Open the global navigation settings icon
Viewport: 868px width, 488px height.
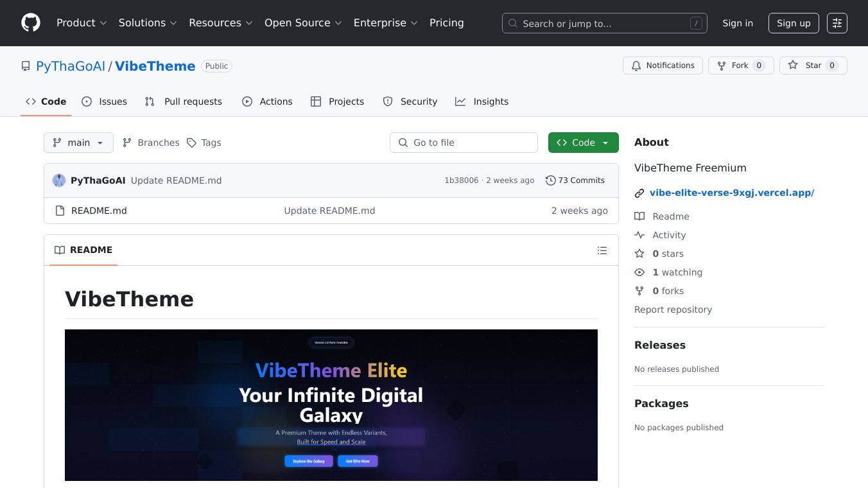coord(837,23)
